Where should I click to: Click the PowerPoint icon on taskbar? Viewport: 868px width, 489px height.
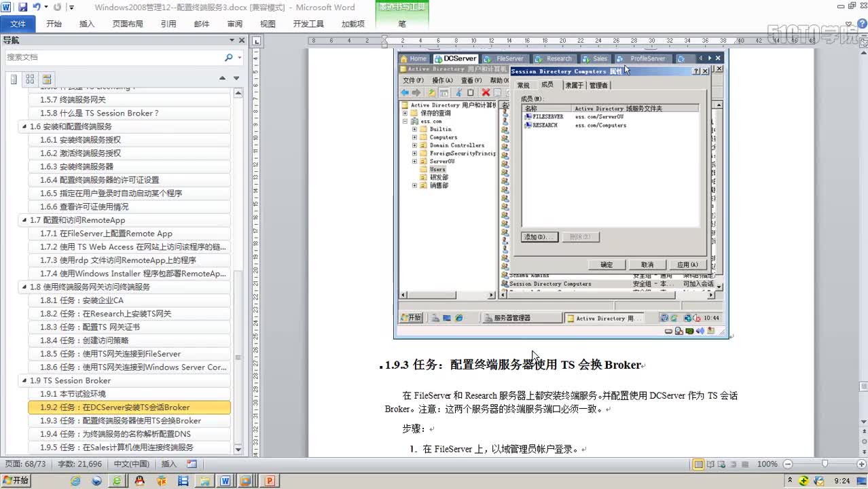(270, 481)
